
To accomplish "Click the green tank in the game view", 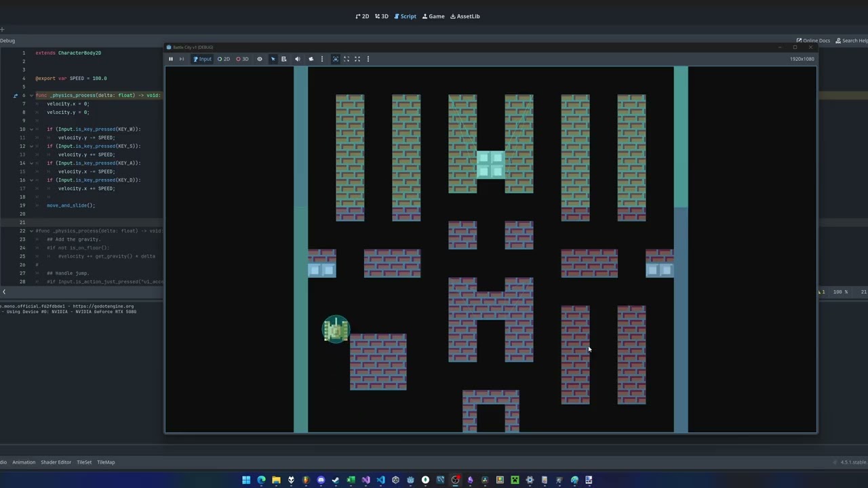I will pos(336,329).
